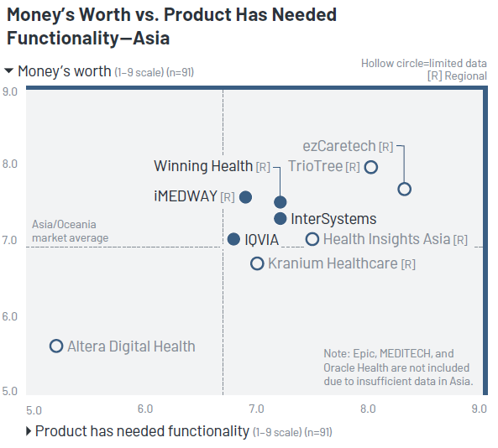Click the down triangle beside Money's worth
The image size is (498, 448).
(x=8, y=70)
